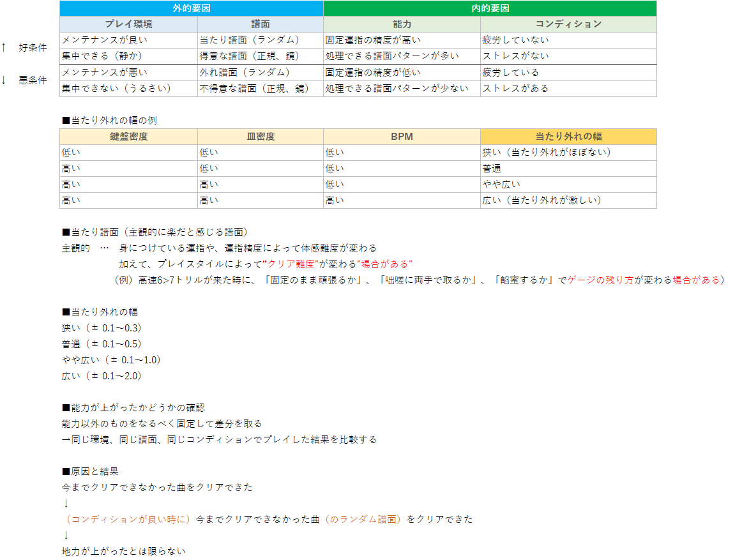Image resolution: width=749 pixels, height=560 pixels.
Task: Click the cell 不得意な譜面（正規、鏡）
Action: tap(261, 88)
